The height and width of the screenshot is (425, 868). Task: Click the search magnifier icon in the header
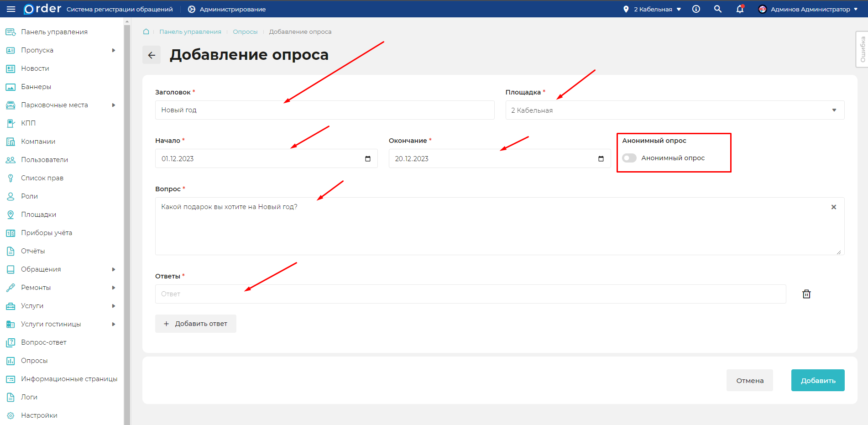718,9
